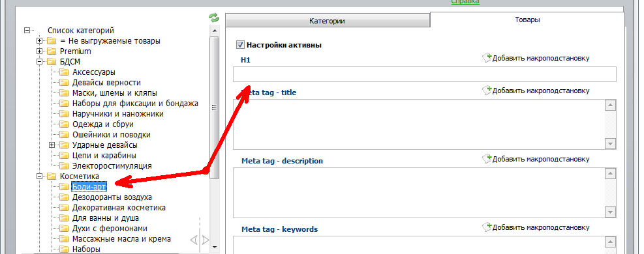The image size is (644, 254).
Task: Click macro icon next to H1 field
Action: tap(487, 58)
